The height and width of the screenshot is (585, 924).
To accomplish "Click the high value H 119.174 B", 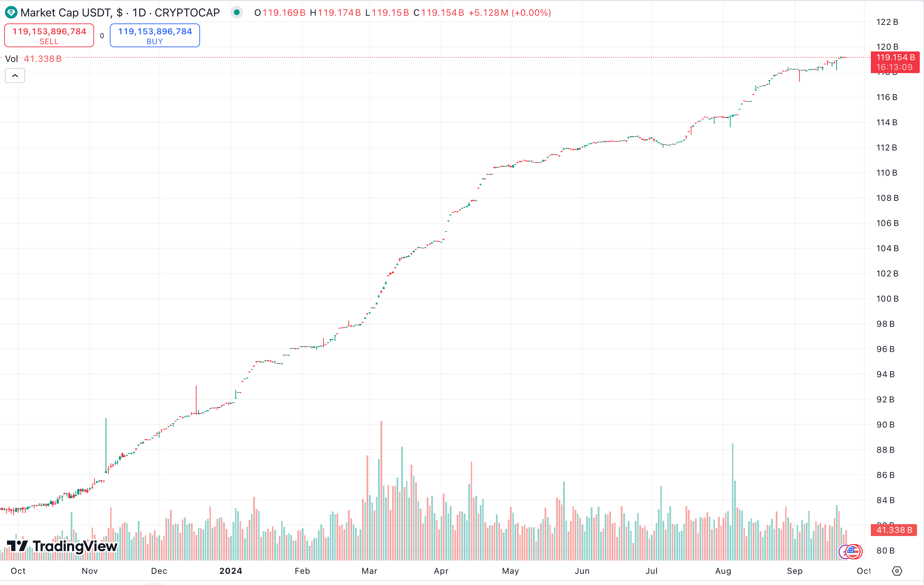I will pos(335,13).
